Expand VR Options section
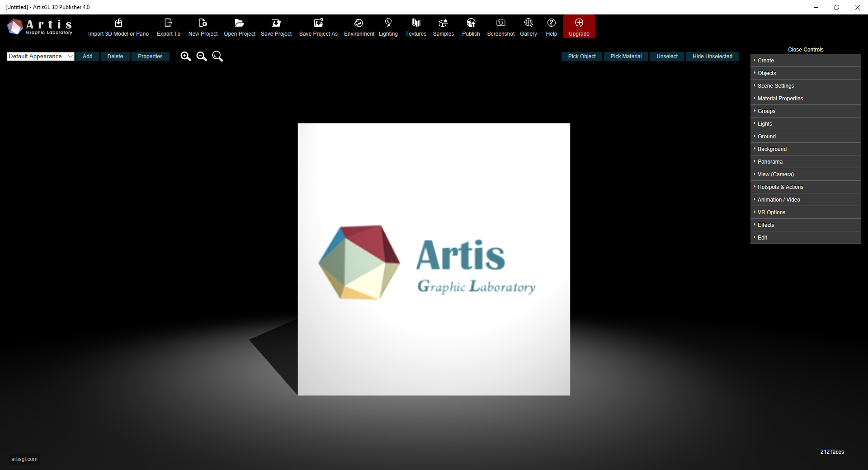 [x=806, y=212]
